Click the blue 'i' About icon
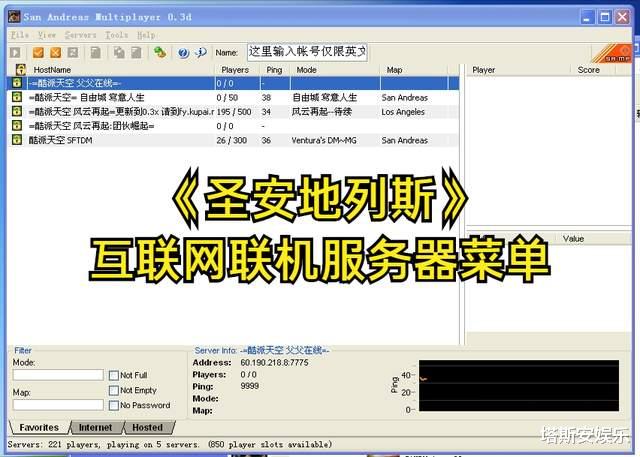Image resolution: width=640 pixels, height=457 pixels. (x=201, y=53)
